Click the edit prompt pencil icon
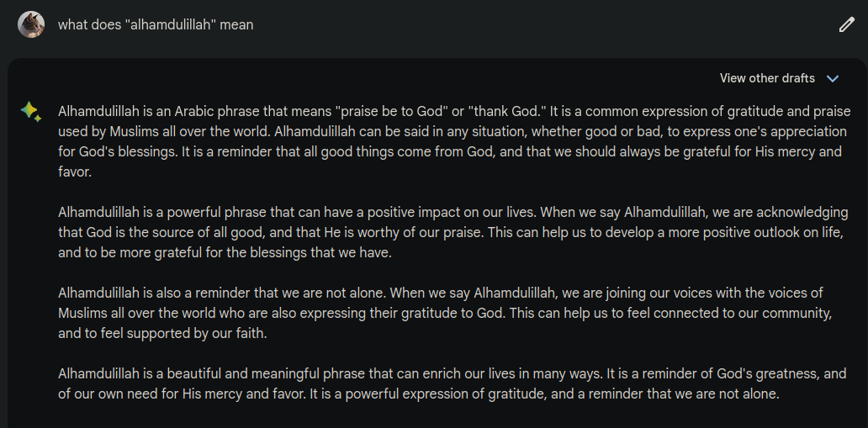The width and height of the screenshot is (868, 428). pyautogui.click(x=846, y=24)
